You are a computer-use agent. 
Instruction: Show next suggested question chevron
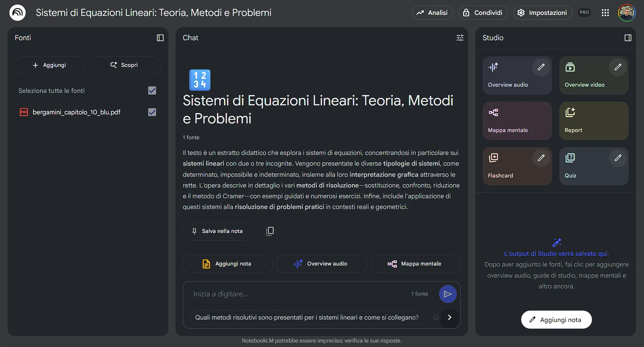pos(450,317)
